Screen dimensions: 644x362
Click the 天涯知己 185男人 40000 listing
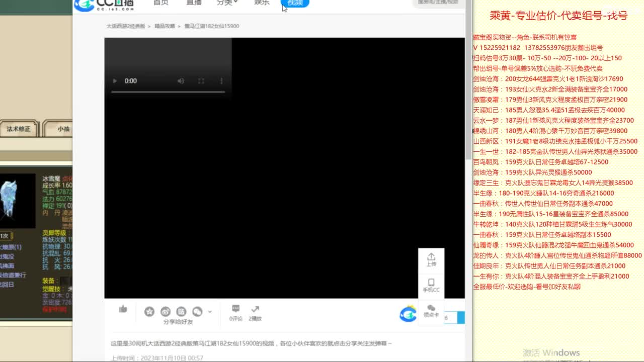click(549, 110)
